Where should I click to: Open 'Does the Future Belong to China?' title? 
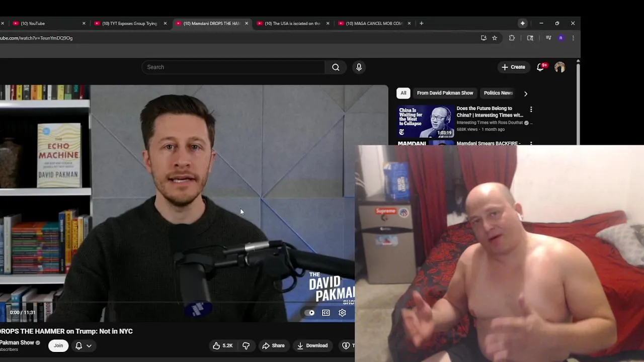[490, 112]
